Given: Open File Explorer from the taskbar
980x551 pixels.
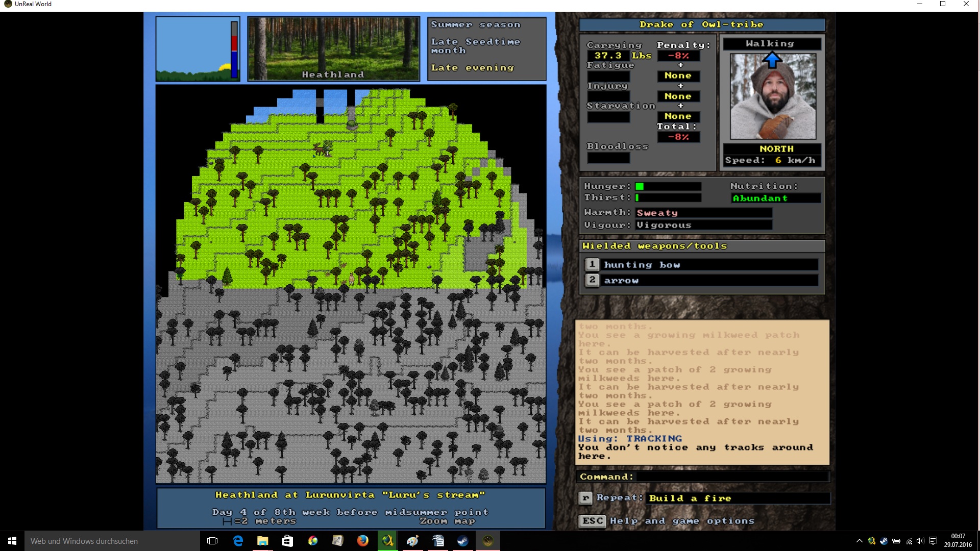Looking at the screenshot, I should coord(262,541).
